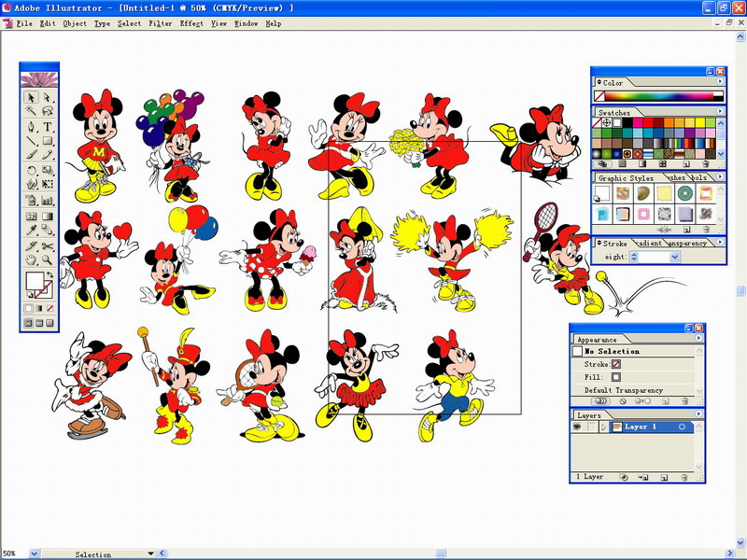Select the Hand tool
747x560 pixels.
(32, 260)
